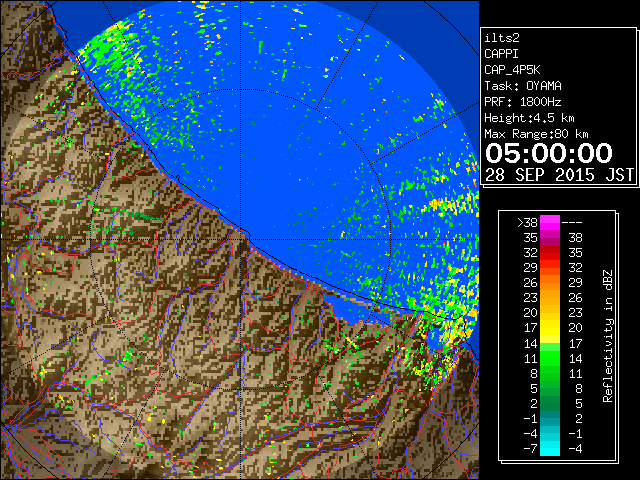Click the "-7" legend value
The height and width of the screenshot is (480, 640).
[x=530, y=448]
